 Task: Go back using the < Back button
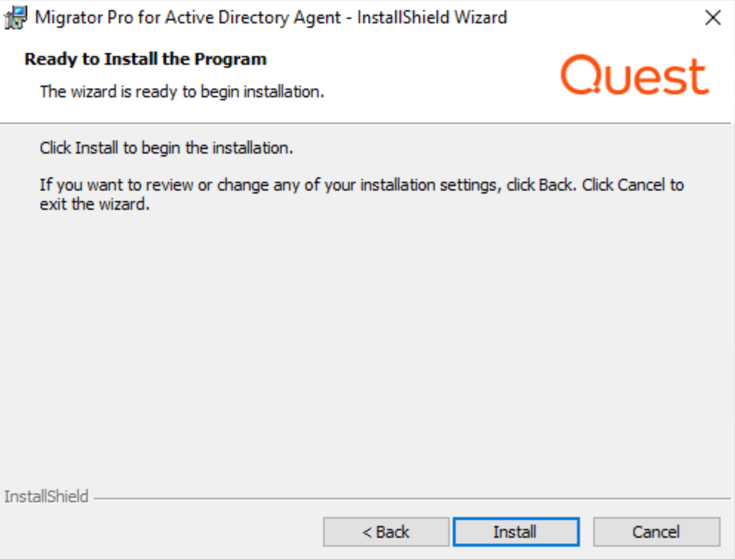pos(386,532)
